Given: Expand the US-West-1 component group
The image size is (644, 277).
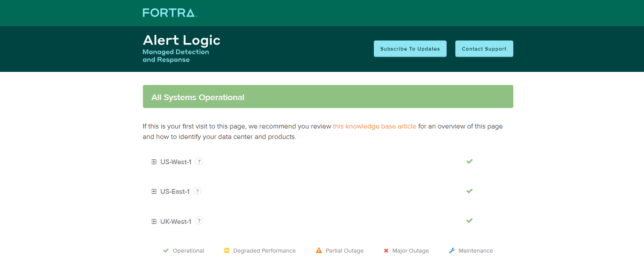Looking at the screenshot, I should (154, 162).
